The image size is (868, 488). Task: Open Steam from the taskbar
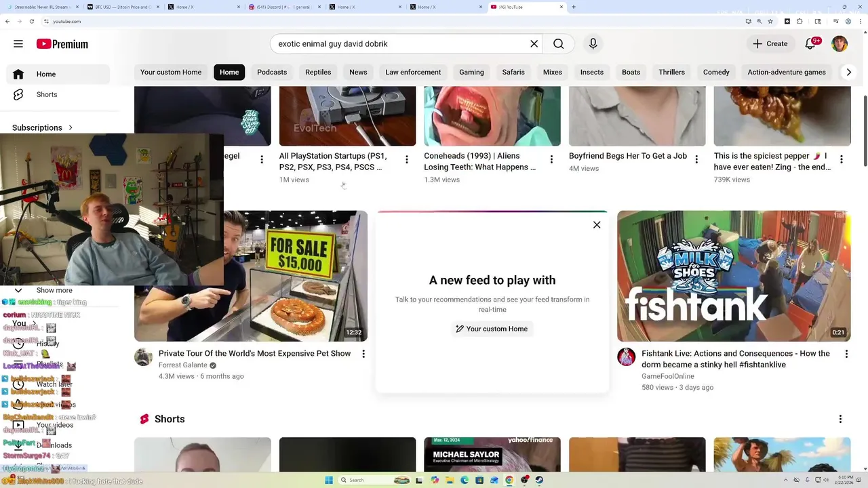coord(539,480)
